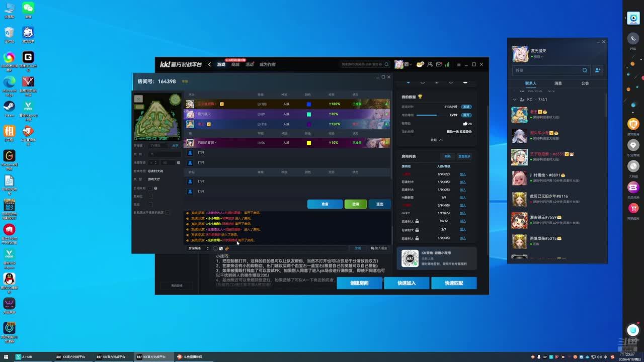The width and height of the screenshot is (644, 362).
Task: Click the add friend icon in friends panel
Action: pyautogui.click(x=597, y=70)
